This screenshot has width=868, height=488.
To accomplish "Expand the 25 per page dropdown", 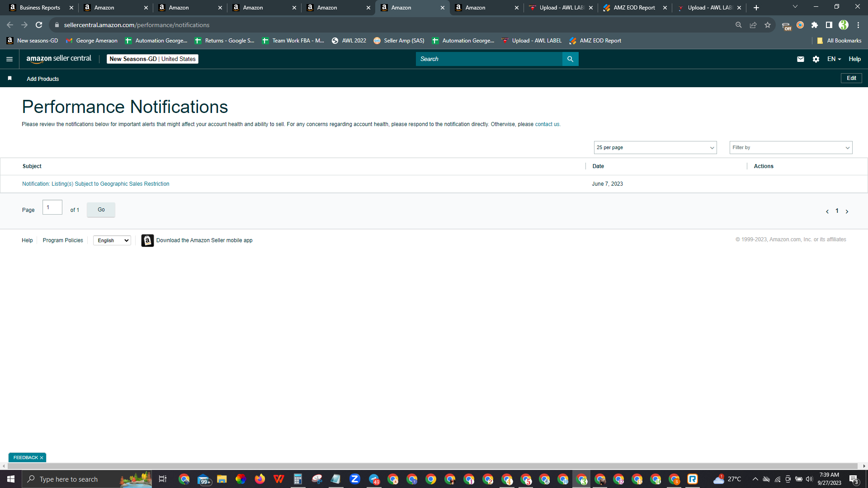I will click(x=655, y=148).
